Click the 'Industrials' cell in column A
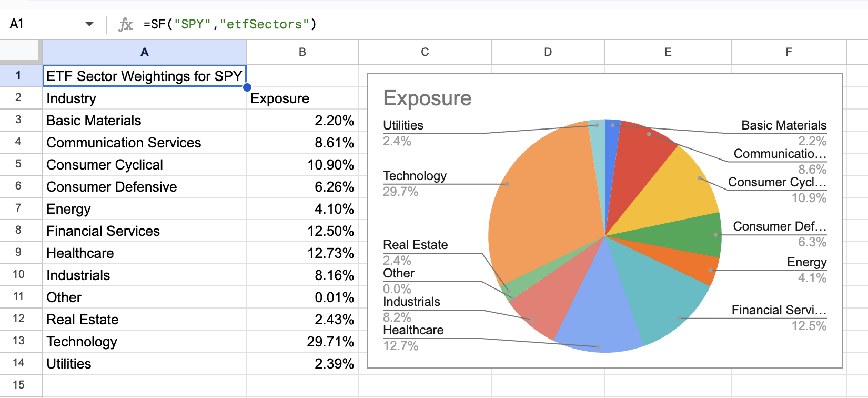 click(x=145, y=275)
